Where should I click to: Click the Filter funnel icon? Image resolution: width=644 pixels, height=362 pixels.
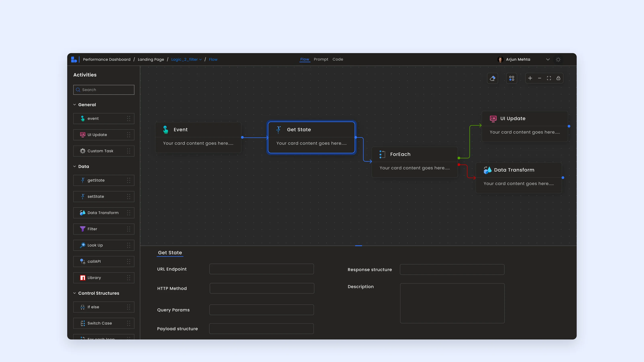[x=83, y=229]
